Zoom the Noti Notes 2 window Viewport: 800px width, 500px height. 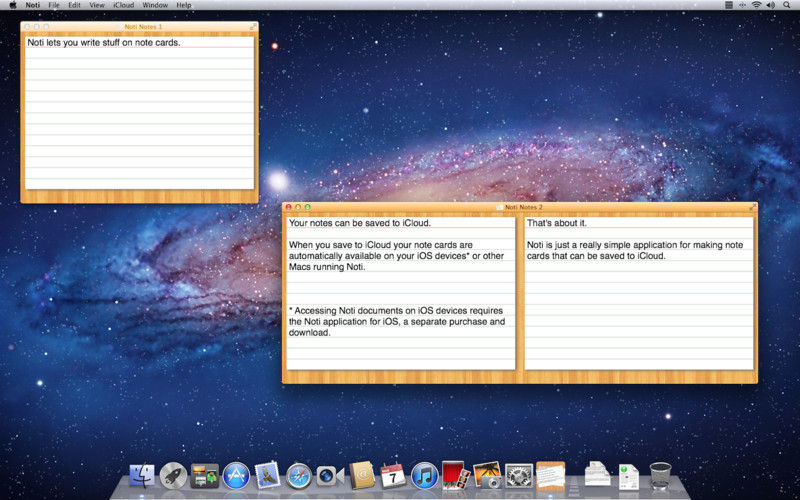(x=307, y=207)
